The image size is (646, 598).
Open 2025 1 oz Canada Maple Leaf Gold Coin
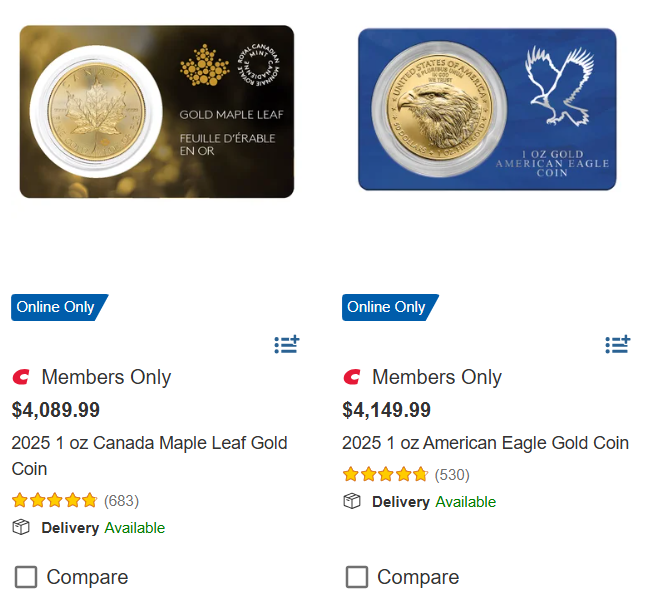(149, 455)
